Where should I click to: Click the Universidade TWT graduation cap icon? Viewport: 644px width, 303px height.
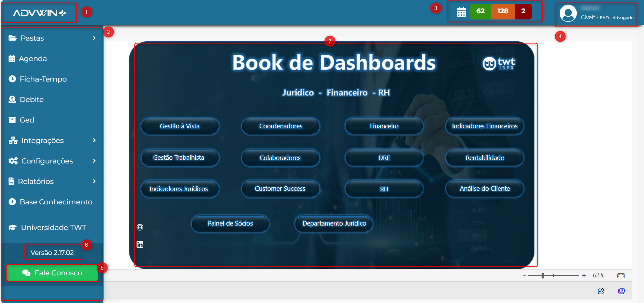pyautogui.click(x=13, y=227)
